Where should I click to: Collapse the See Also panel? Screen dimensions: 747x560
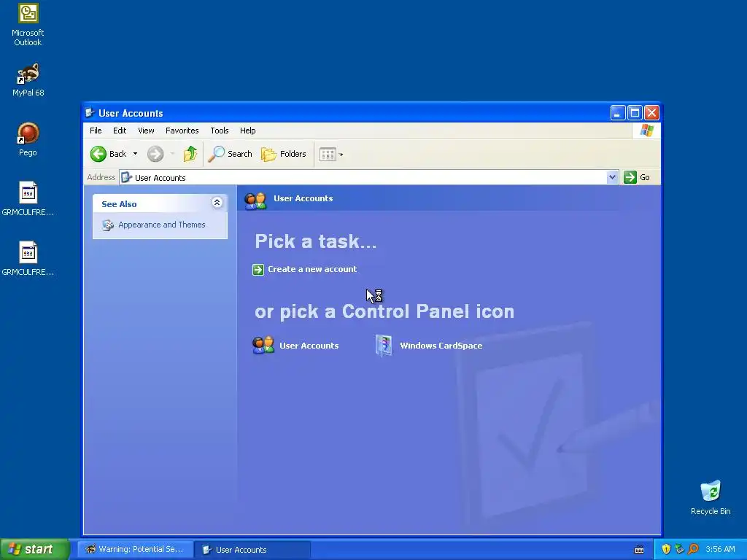point(217,203)
